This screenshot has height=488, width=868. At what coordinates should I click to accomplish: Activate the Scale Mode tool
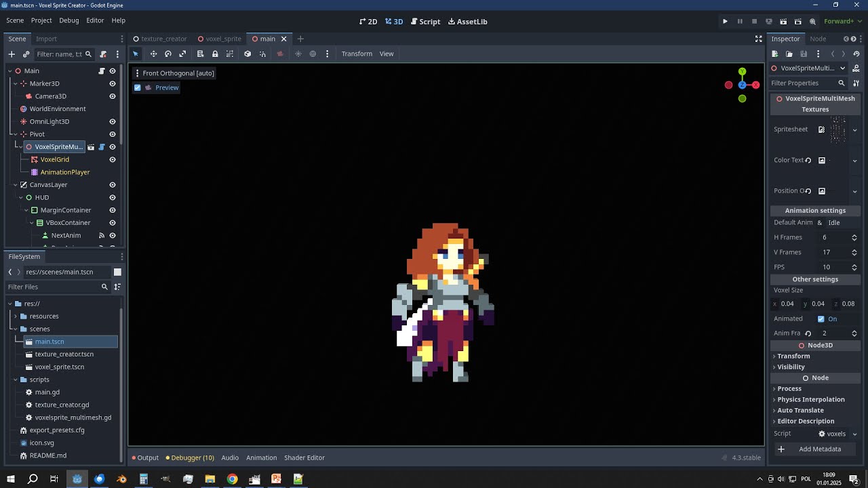tap(182, 54)
